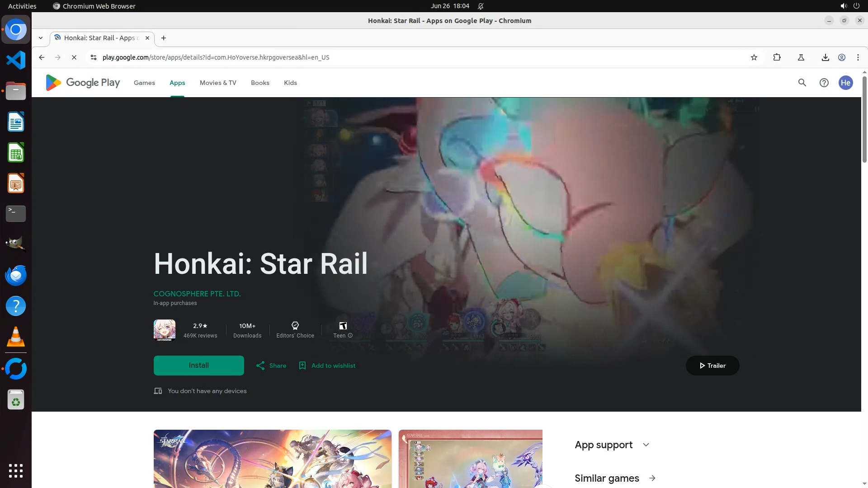Click the first game screenshot thumbnail
Screen dimensions: 868x488
tap(272, 459)
